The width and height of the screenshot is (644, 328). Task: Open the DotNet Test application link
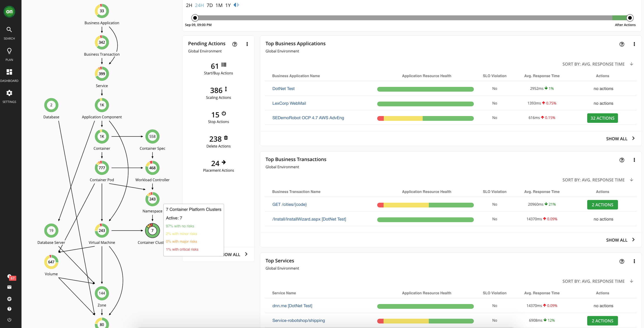click(x=283, y=88)
